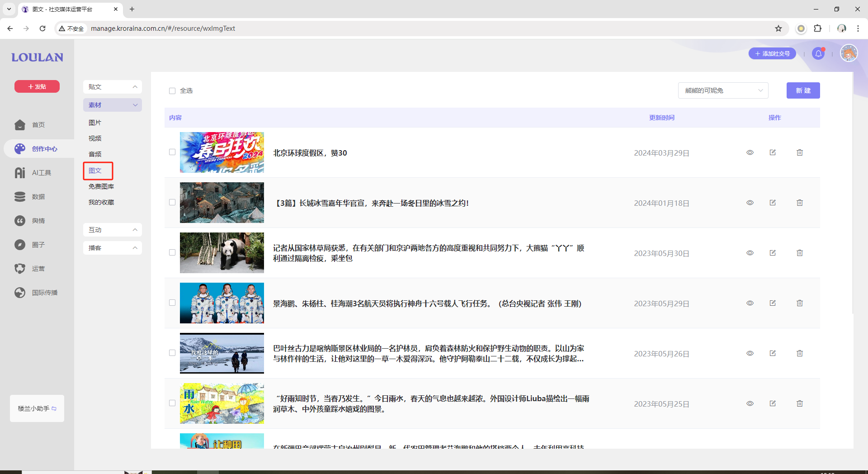Open the browser extensions puzzle icon
Screen dimensions: 868x474
[x=817, y=28]
